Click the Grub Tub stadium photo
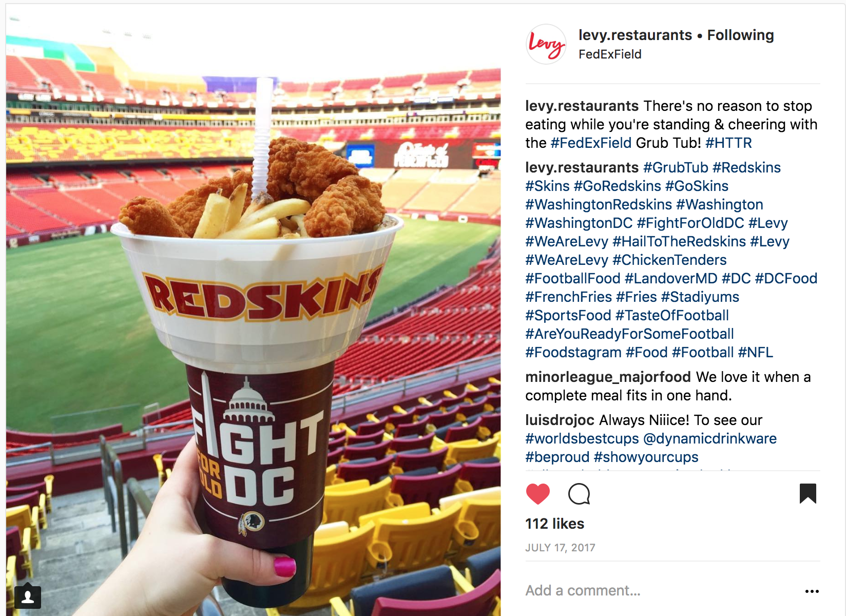Viewport: 846px width, 616px height. point(254,310)
